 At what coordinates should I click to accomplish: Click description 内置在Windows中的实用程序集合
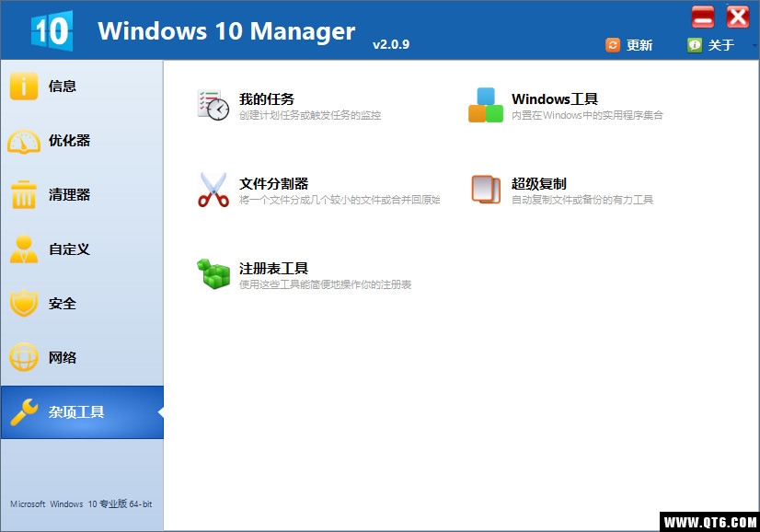587,115
